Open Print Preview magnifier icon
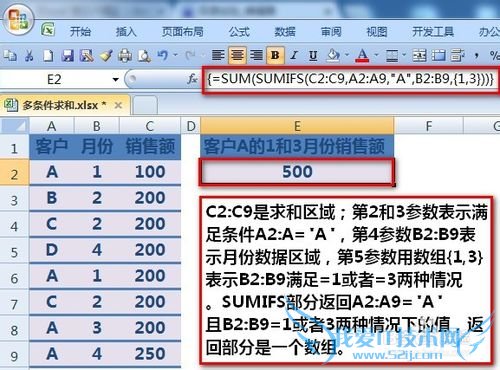The width and height of the screenshot is (500, 370). coord(144,56)
